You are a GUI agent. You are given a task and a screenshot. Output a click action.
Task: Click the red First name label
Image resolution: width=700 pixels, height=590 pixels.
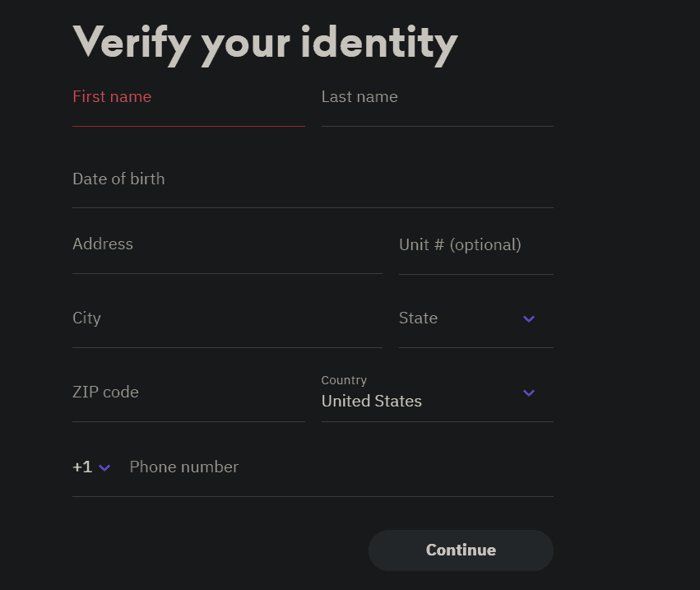coord(112,96)
